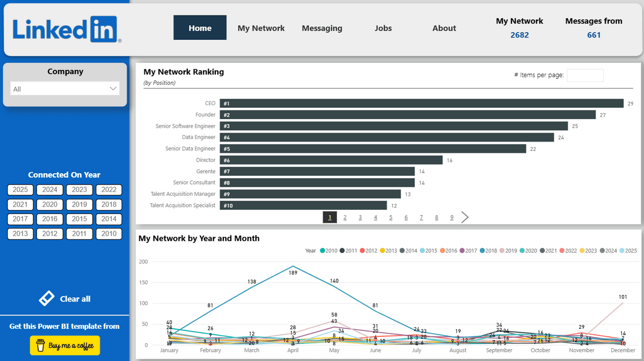644x361 pixels.
Task: Click the Senior Consultant position label
Action: [x=194, y=182]
